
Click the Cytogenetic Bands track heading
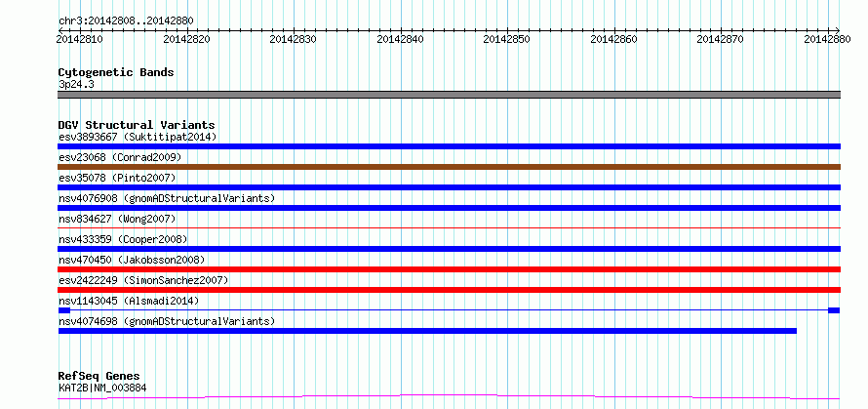coord(116,72)
